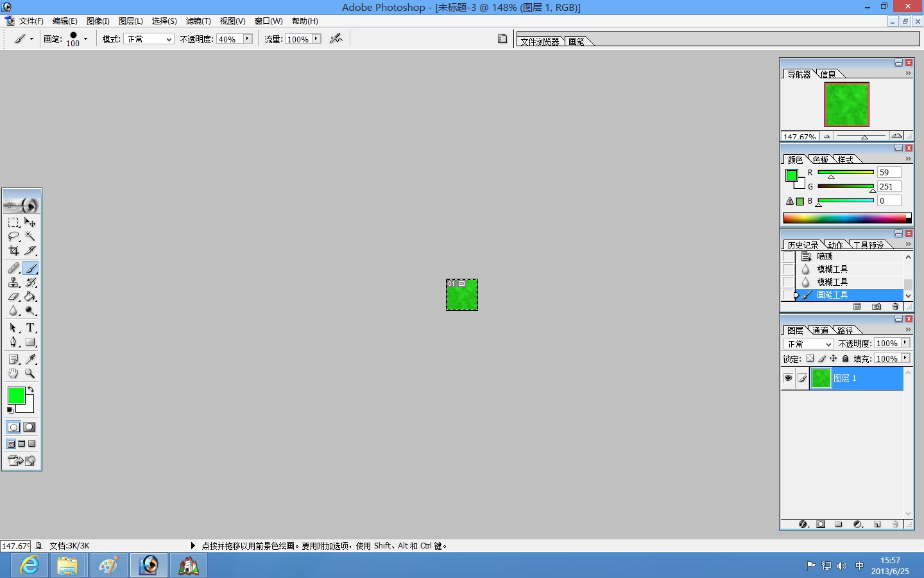Select the Eraser tool
Viewport: 924px width, 578px height.
(13, 296)
